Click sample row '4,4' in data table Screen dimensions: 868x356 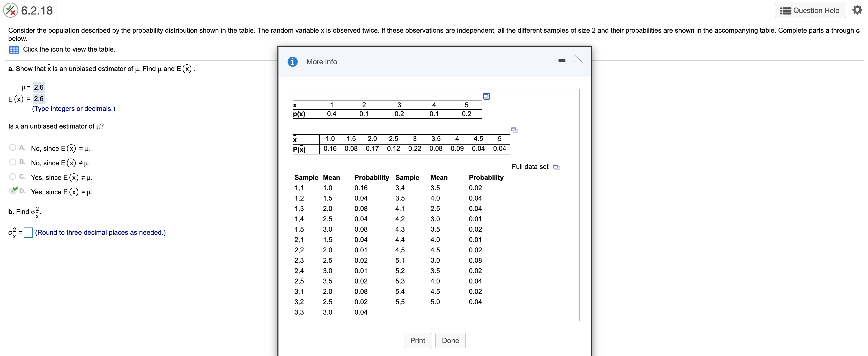(x=438, y=240)
